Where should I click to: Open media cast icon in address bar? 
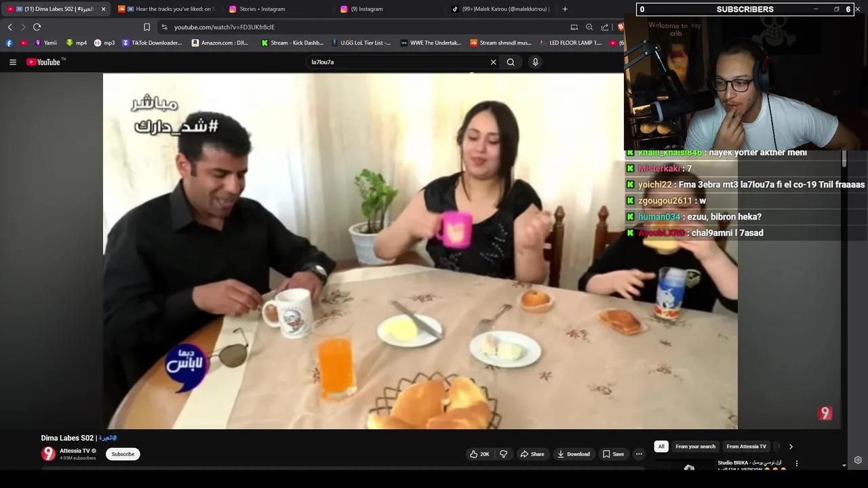click(x=574, y=27)
